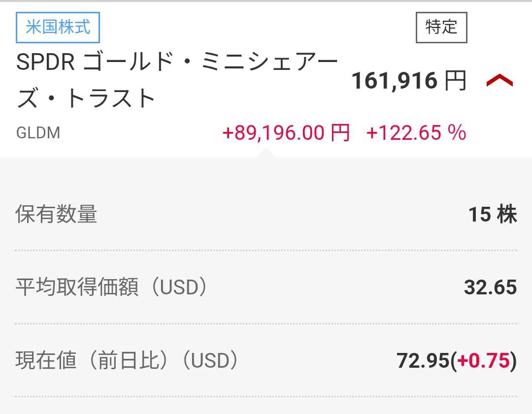Select the 32.65 average acquisition price
The image size is (532, 414).
click(490, 287)
